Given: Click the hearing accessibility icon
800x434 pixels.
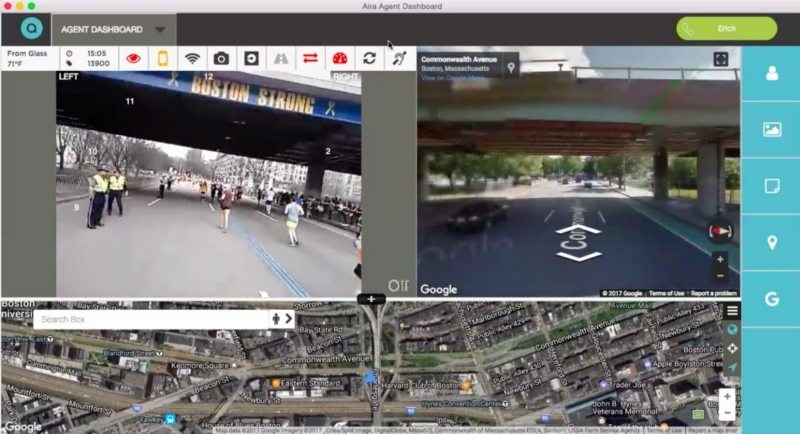Looking at the screenshot, I should click(399, 58).
